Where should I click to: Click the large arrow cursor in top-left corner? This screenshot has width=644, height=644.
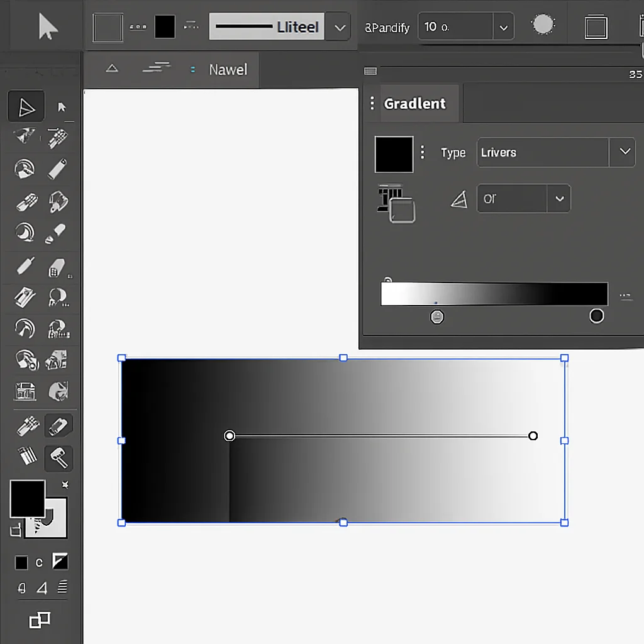tap(48, 26)
